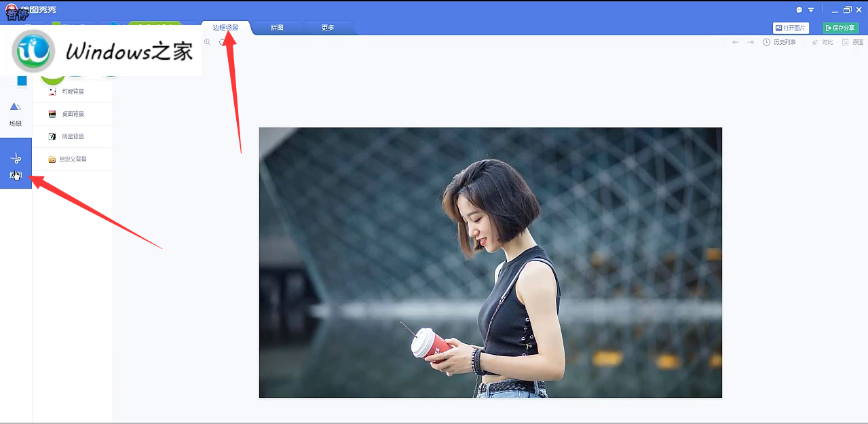Click the undo left arrow
Screen dimensions: 868x424
pos(735,42)
